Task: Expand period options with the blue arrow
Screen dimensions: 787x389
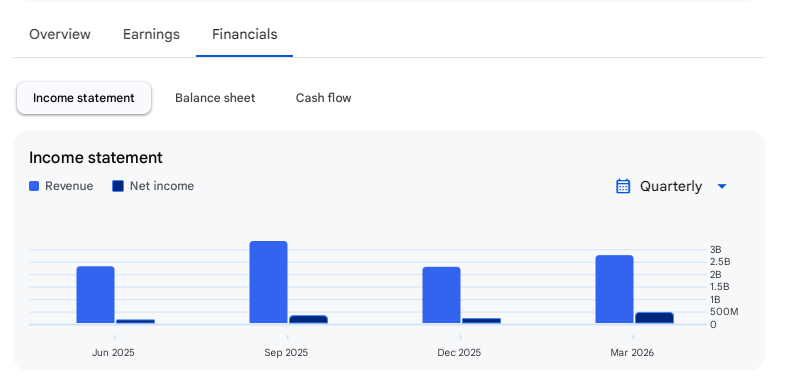Action: pyautogui.click(x=722, y=186)
